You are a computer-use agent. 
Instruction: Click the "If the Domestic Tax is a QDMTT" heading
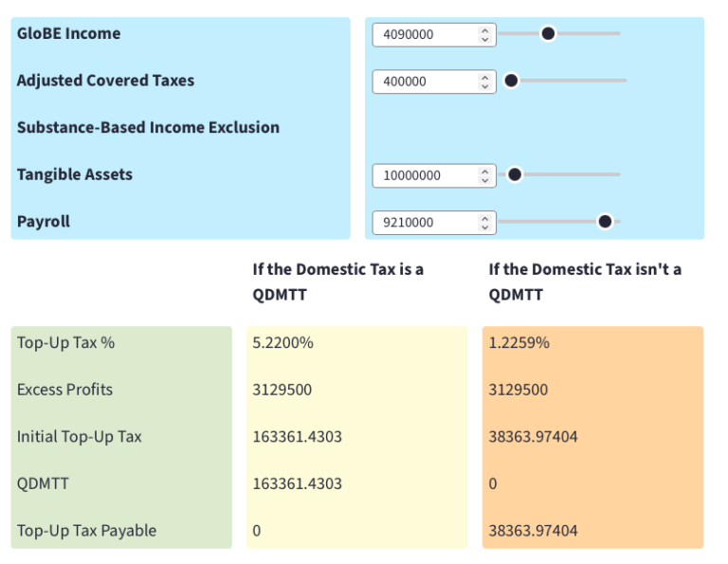(338, 282)
